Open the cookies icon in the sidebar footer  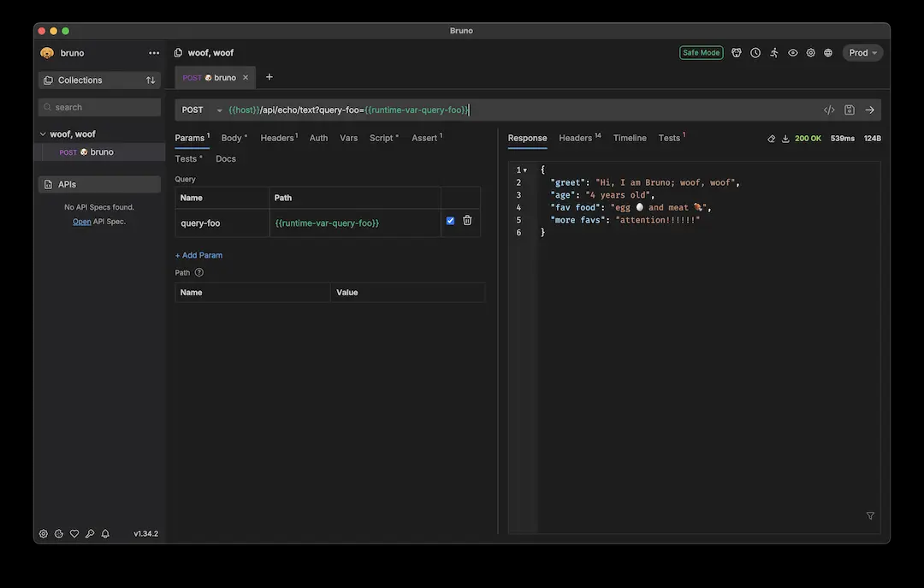pos(59,534)
